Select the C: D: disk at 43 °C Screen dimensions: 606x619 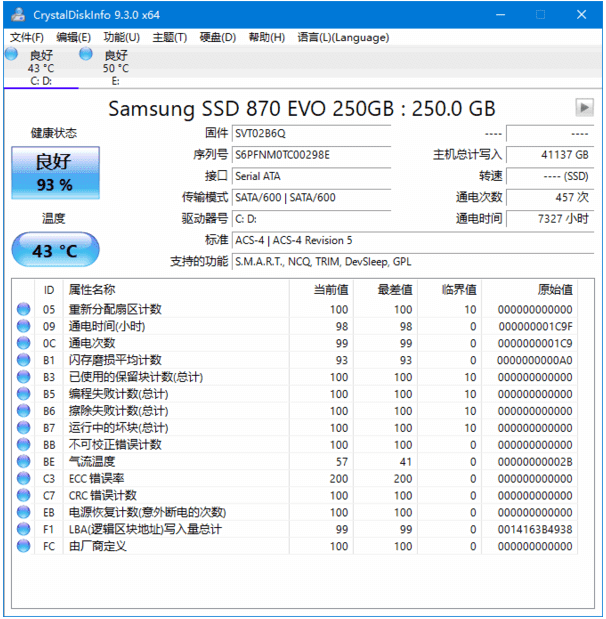[x=41, y=67]
